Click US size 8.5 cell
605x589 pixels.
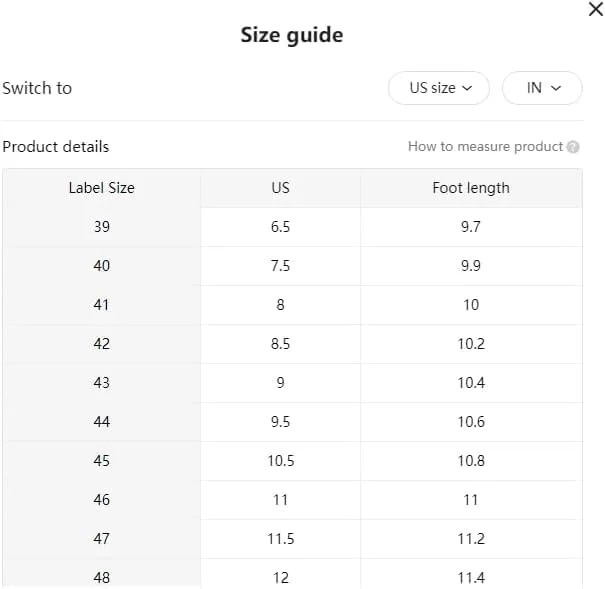click(281, 344)
